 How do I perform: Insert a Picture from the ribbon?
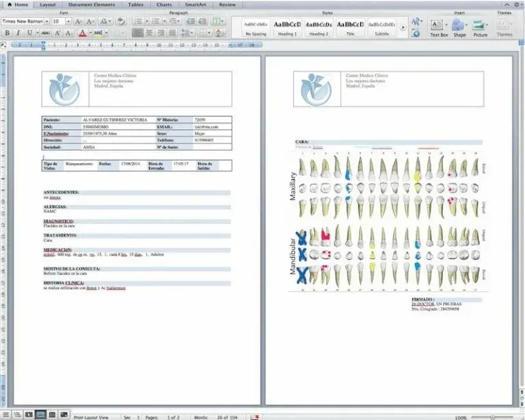coord(480,28)
